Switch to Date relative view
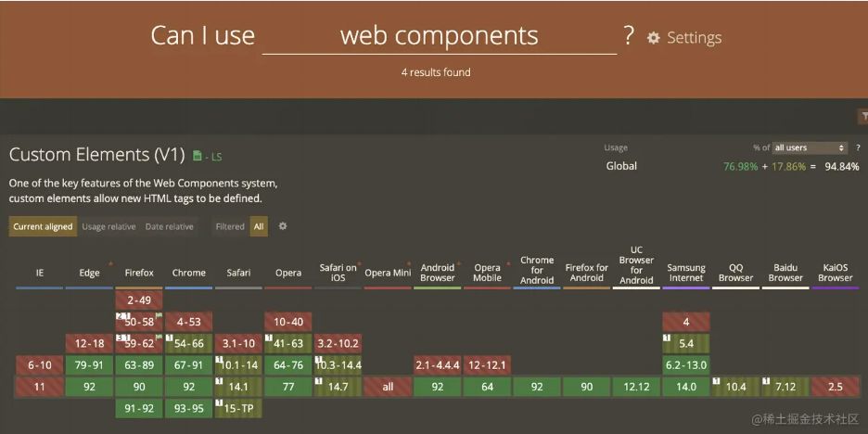 170,226
